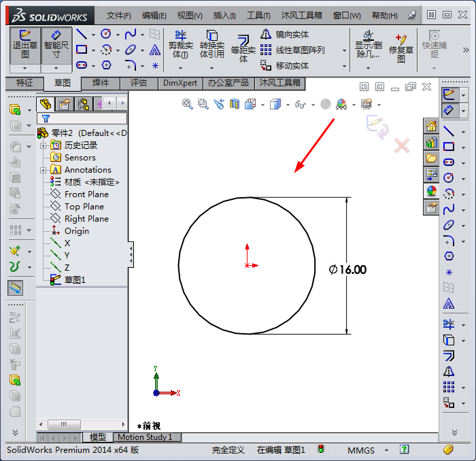Image resolution: width=476 pixels, height=461 pixels.
Task: Choose the 剪裁实体 trim entities tool
Action: tap(180, 45)
